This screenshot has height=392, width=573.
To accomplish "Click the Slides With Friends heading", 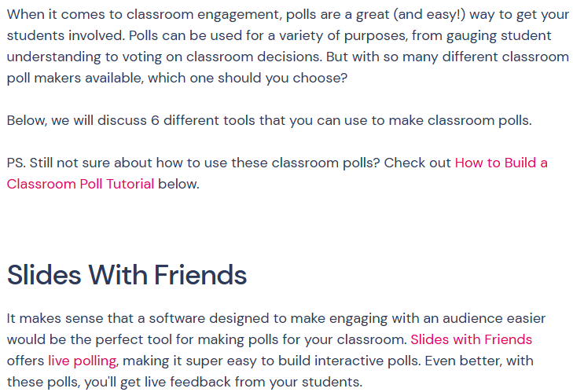I will (127, 275).
